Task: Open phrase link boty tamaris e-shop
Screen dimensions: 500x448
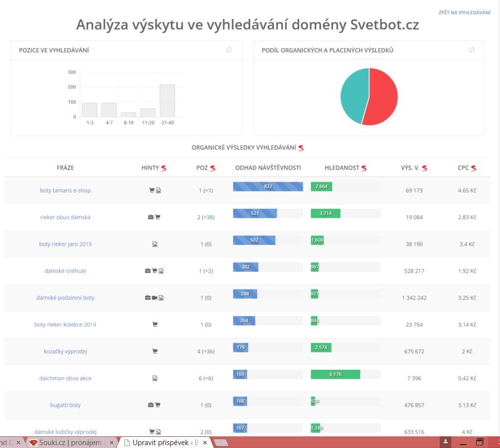Action: click(66, 190)
